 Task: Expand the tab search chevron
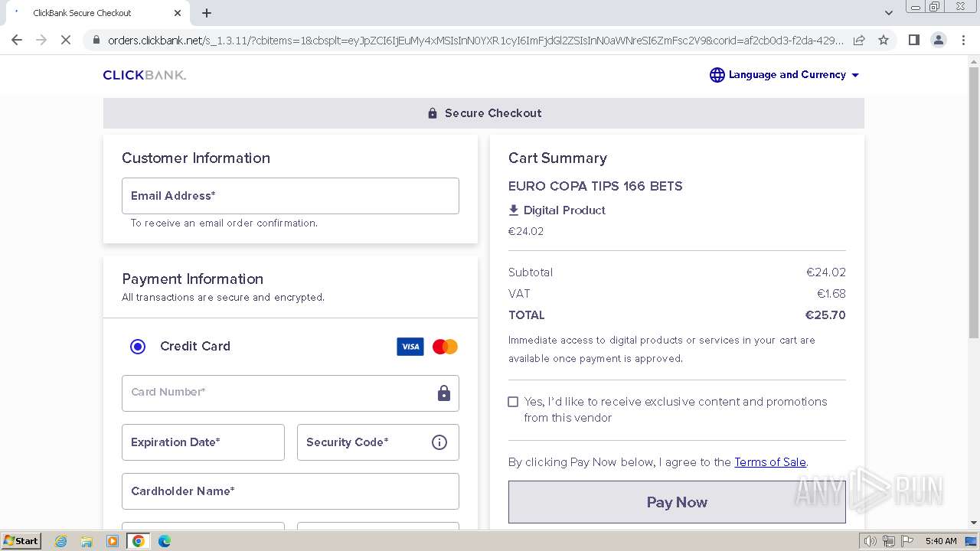coord(888,13)
